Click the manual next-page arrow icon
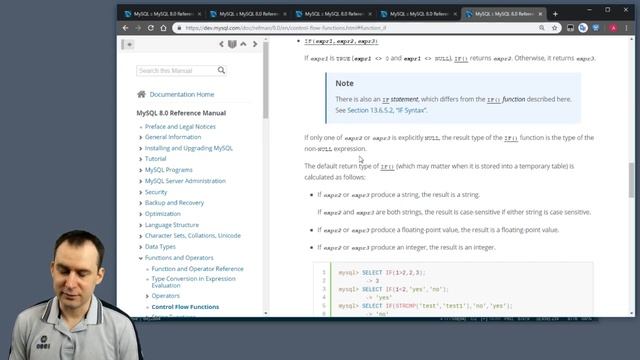This screenshot has width=640, height=360. point(255,44)
